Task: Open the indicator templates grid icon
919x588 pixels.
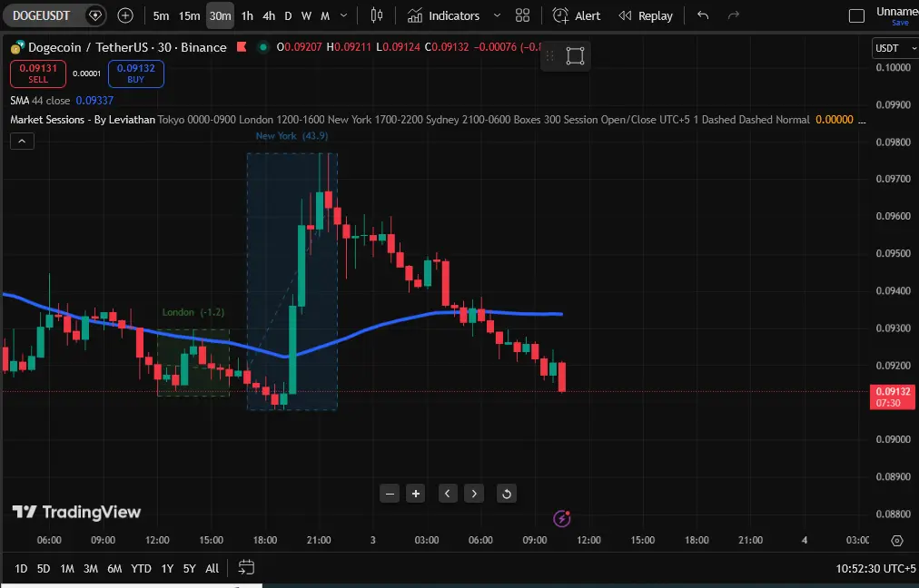Action: [x=522, y=15]
